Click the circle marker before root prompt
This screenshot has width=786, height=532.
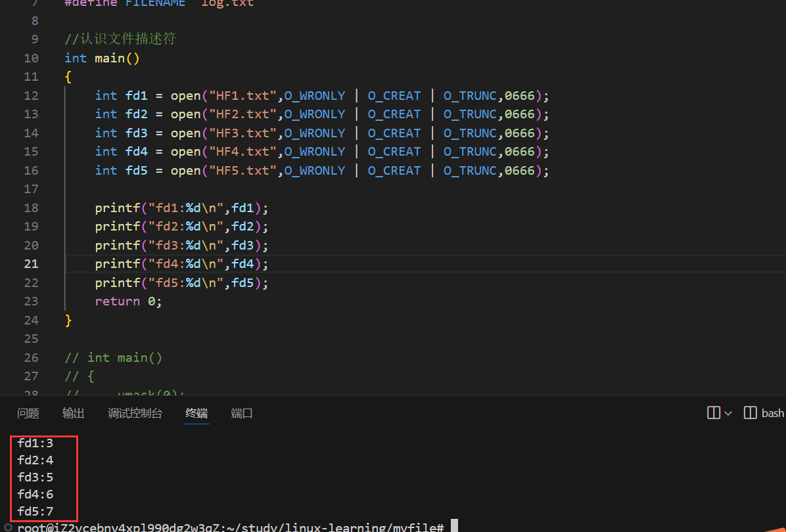8,527
